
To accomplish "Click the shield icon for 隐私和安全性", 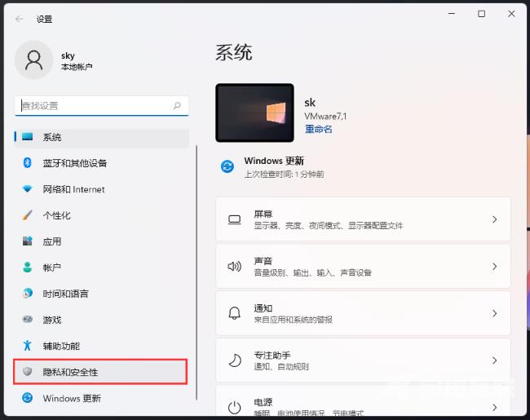I will 28,372.
